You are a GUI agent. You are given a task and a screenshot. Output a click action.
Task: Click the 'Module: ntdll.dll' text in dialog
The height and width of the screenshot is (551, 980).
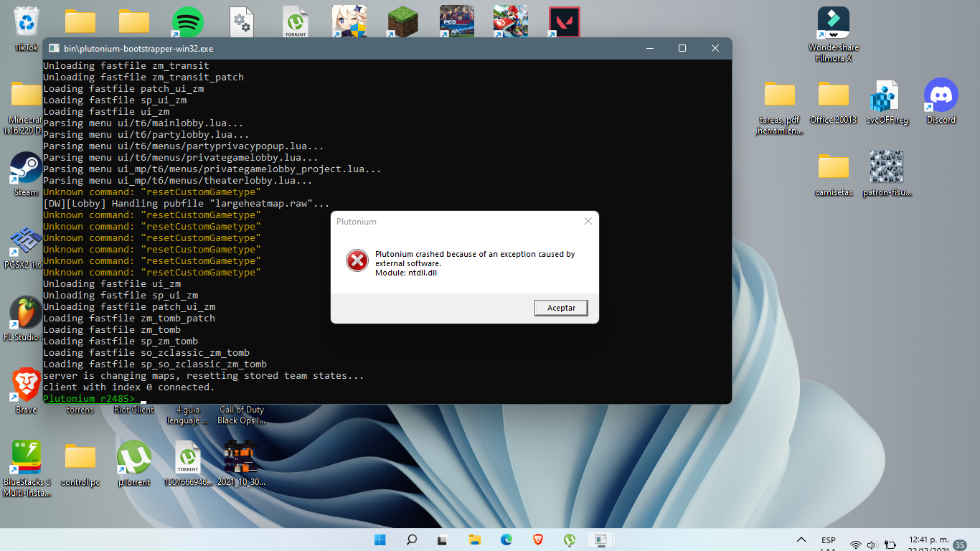406,273
